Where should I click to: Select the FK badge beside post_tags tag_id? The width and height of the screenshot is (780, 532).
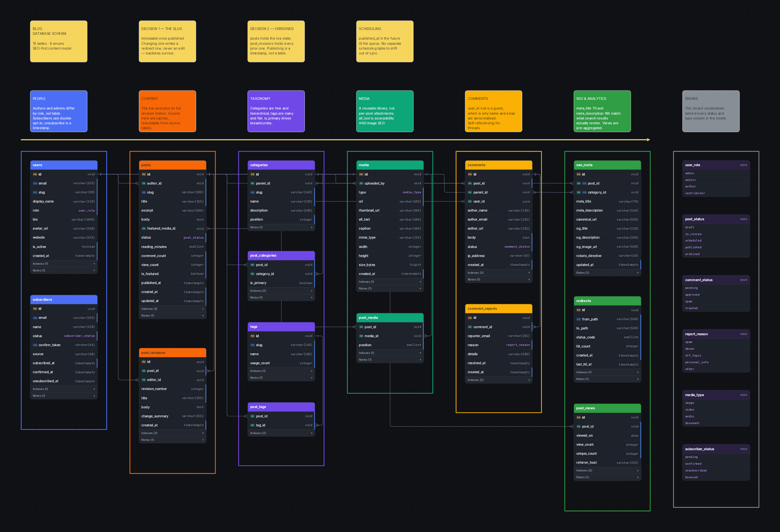(x=252, y=425)
